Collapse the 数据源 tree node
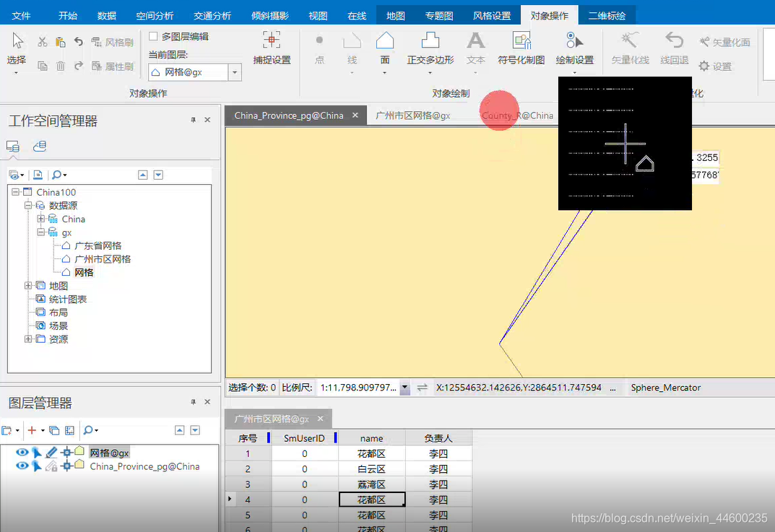The width and height of the screenshot is (775, 532). tap(28, 206)
